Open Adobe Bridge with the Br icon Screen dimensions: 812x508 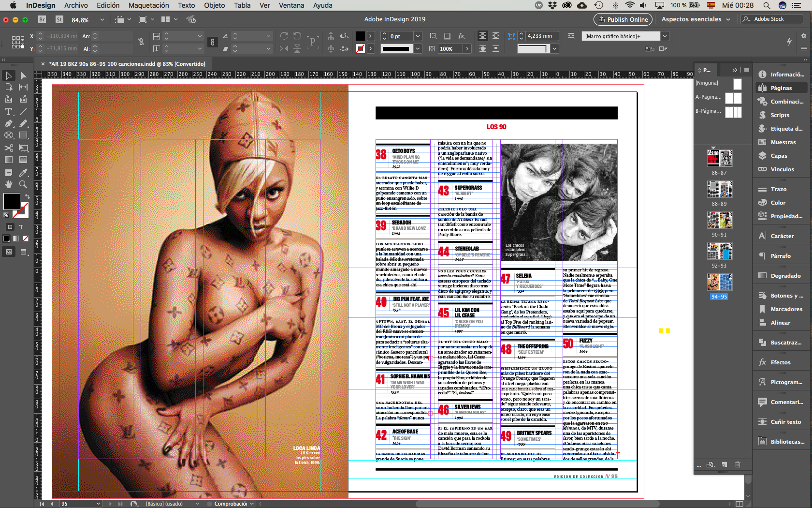click(x=42, y=19)
